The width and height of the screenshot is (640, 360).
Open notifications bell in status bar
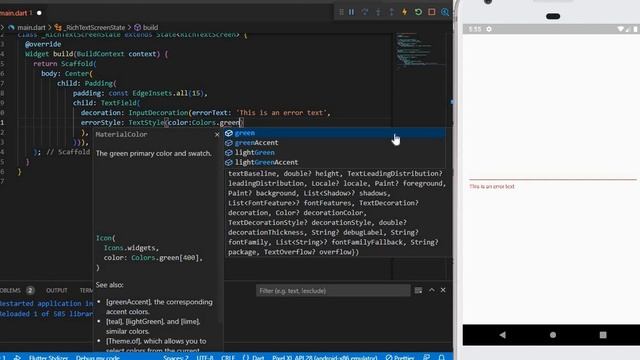click(441, 357)
